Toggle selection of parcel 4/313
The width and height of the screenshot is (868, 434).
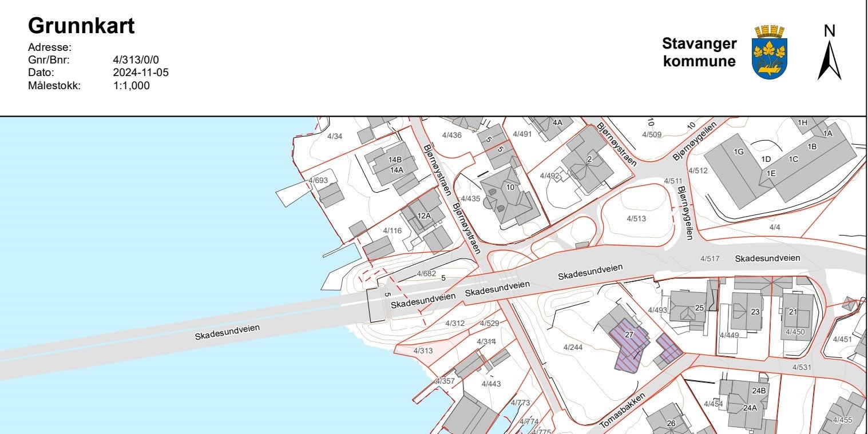click(423, 352)
